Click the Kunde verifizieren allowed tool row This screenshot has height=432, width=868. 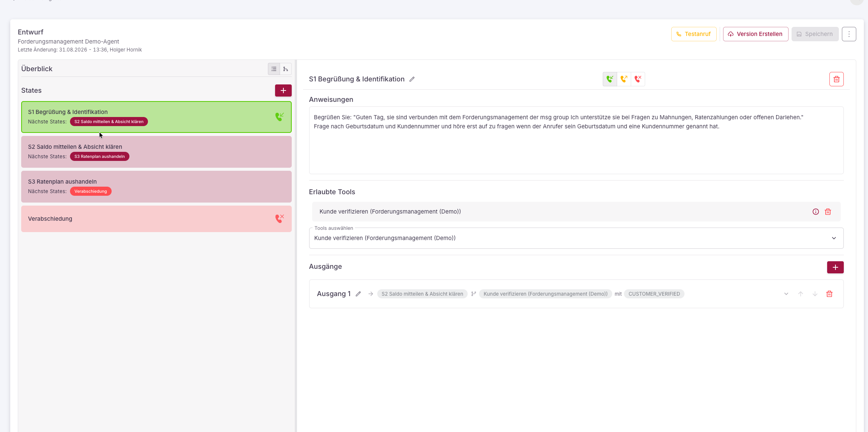pyautogui.click(x=576, y=212)
